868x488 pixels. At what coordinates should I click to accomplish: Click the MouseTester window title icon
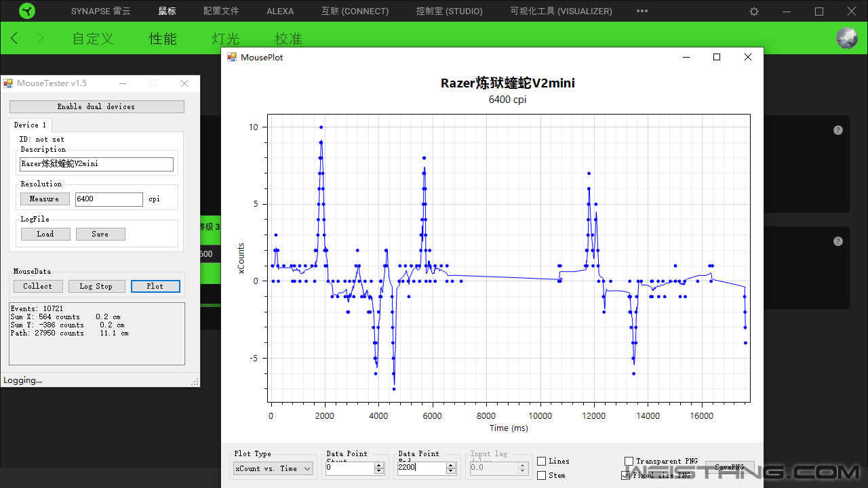tap(8, 83)
